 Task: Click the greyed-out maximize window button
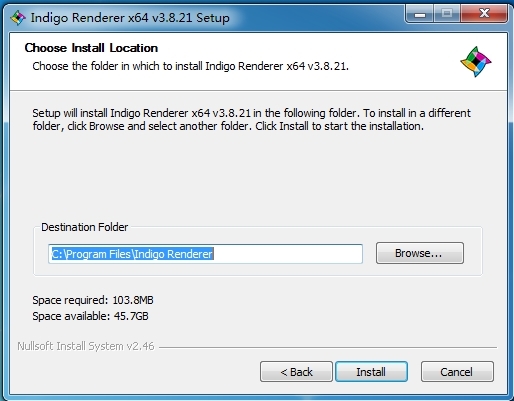[447, 14]
